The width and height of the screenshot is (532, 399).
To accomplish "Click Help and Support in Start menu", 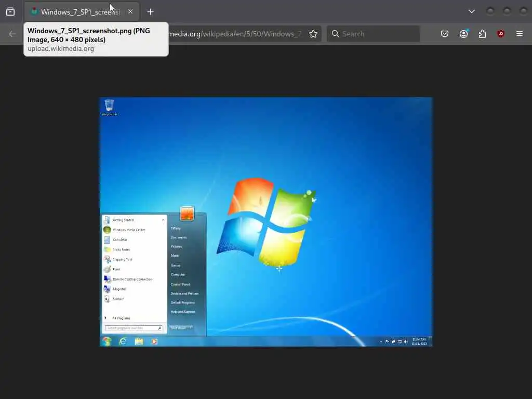I will pyautogui.click(x=183, y=312).
